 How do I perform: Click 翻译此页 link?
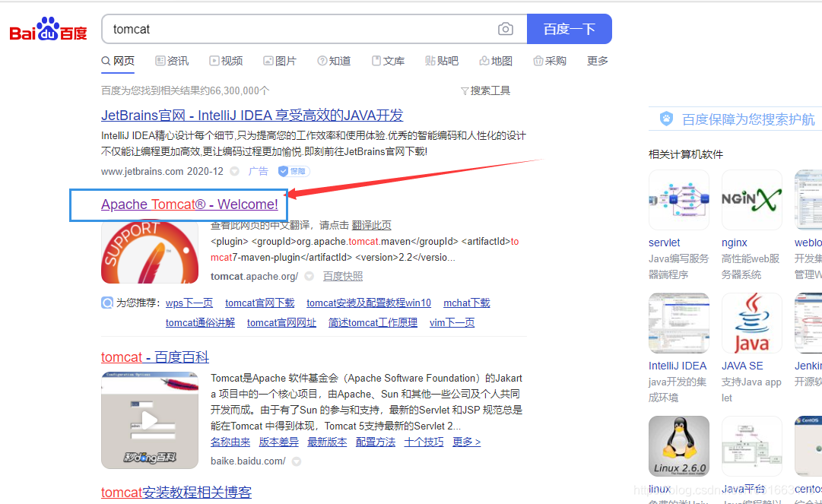tap(372, 225)
